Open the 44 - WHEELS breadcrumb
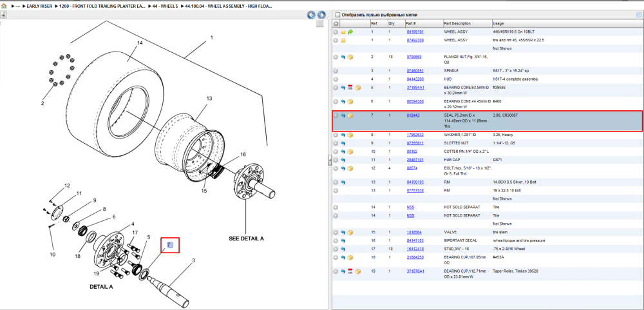Screen dimensions: 644x310 coord(166,6)
